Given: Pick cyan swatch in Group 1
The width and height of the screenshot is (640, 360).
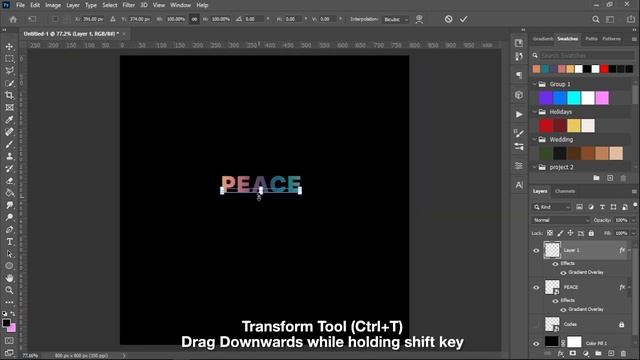Looking at the screenshot, I should [573, 98].
